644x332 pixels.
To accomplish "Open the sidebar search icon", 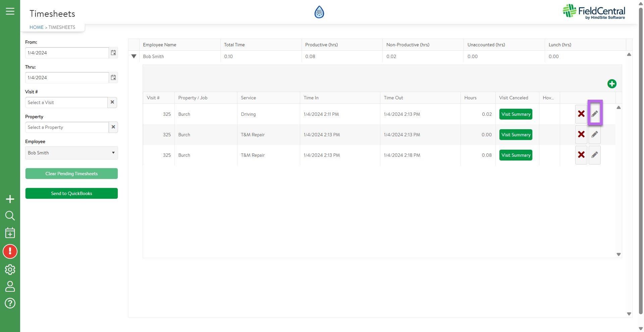I will click(10, 216).
